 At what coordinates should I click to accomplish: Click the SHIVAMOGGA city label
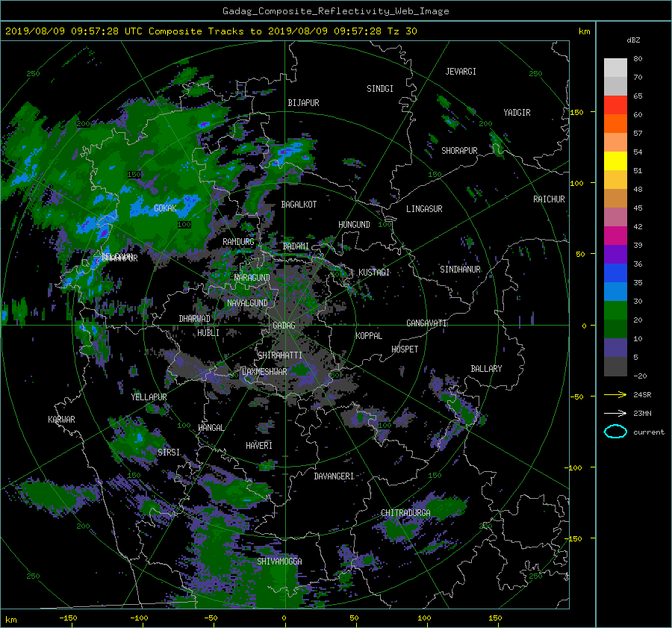(279, 561)
